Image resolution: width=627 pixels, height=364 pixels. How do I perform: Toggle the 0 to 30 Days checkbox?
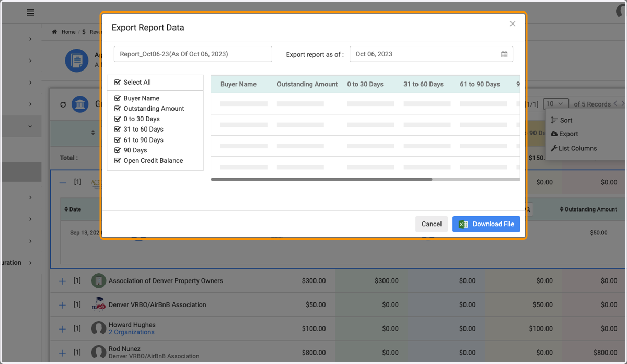[x=118, y=119]
